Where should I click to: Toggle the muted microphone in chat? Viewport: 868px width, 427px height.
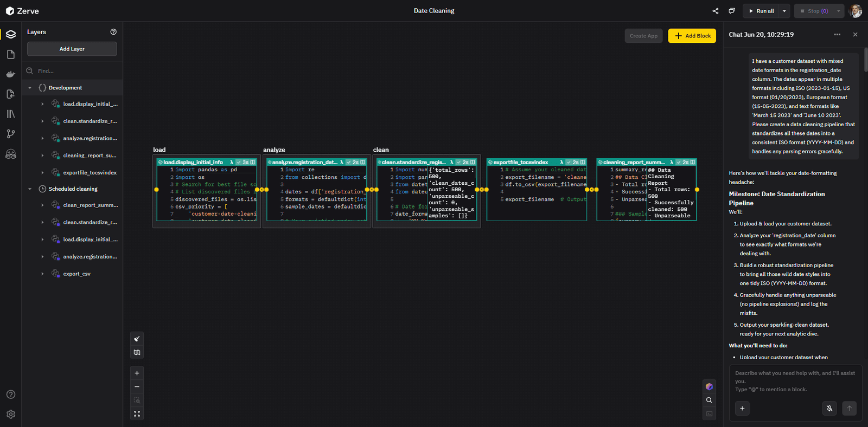[x=829, y=408]
